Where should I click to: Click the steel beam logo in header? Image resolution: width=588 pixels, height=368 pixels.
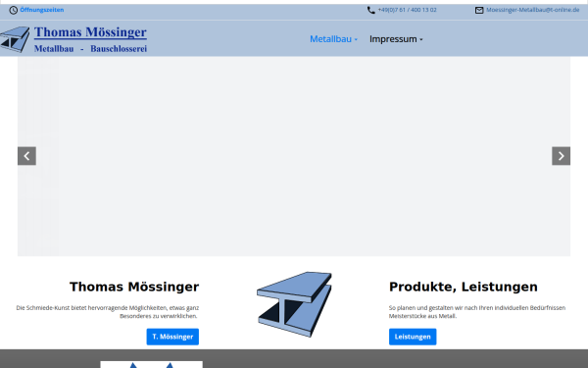(15, 39)
